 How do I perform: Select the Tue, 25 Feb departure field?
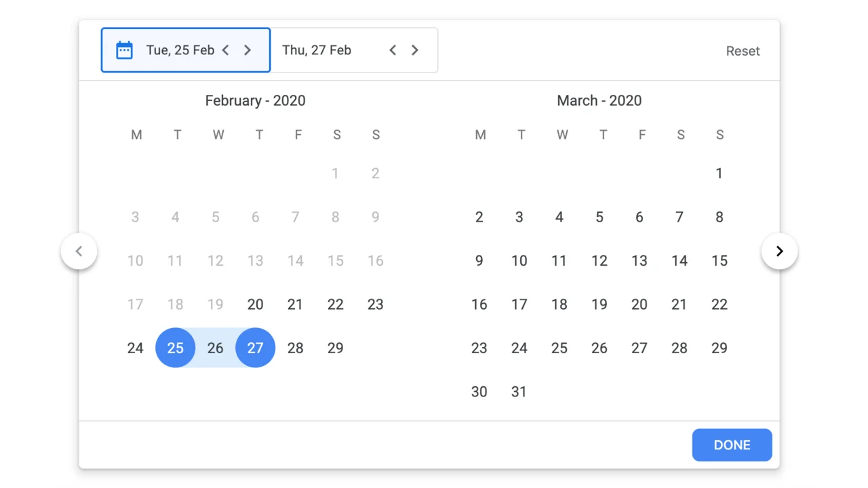180,49
